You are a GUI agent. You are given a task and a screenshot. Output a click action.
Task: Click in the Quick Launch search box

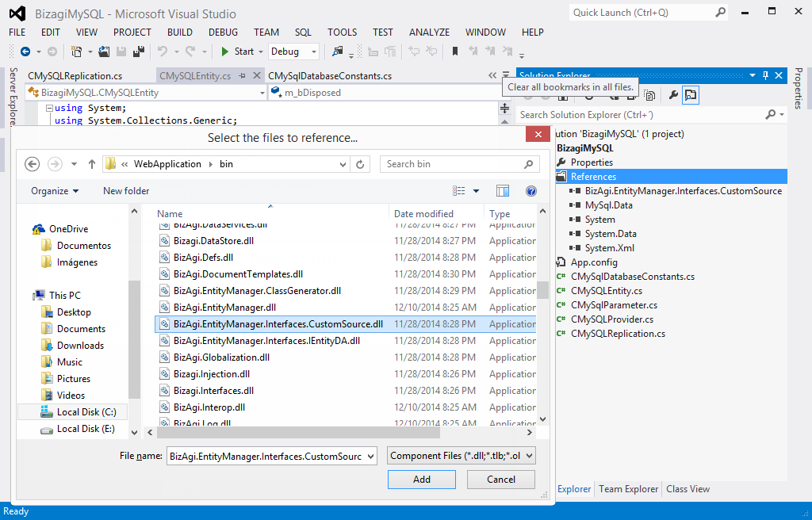tap(649, 13)
